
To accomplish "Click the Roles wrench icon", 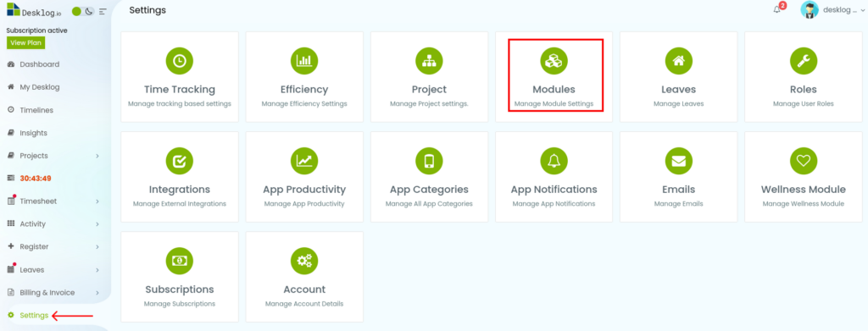I will click(804, 61).
